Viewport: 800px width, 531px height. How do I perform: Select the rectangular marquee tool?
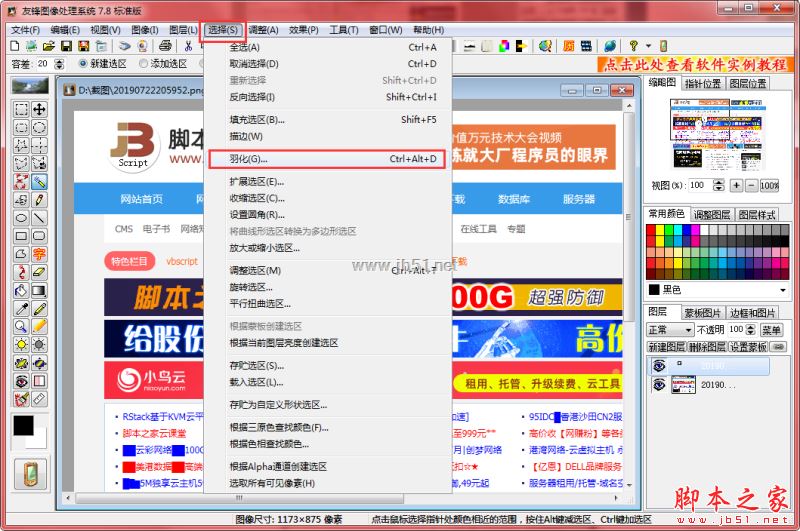21,109
